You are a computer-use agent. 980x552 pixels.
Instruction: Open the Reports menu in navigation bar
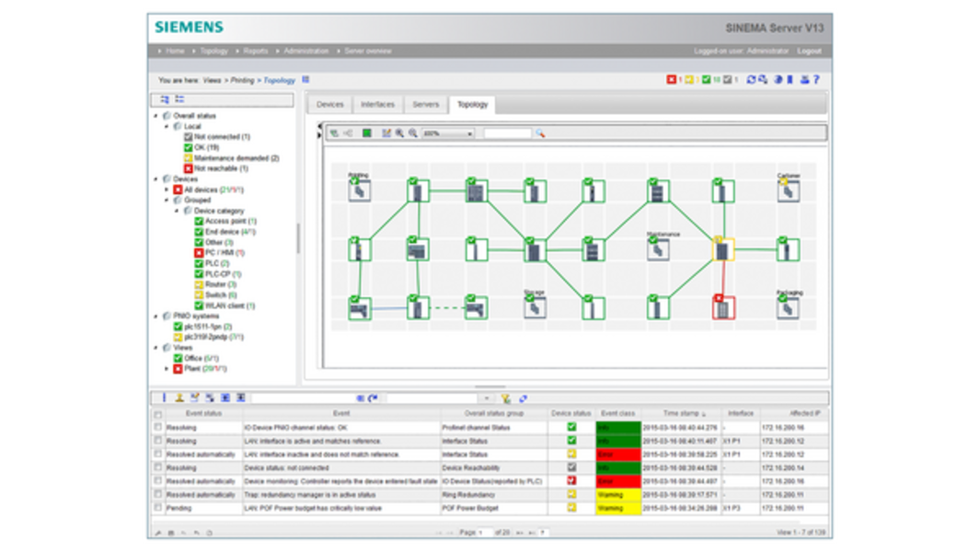(256, 51)
